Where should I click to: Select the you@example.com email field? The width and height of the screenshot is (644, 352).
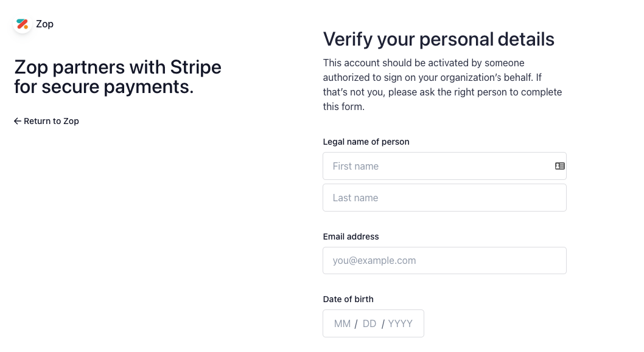(444, 261)
